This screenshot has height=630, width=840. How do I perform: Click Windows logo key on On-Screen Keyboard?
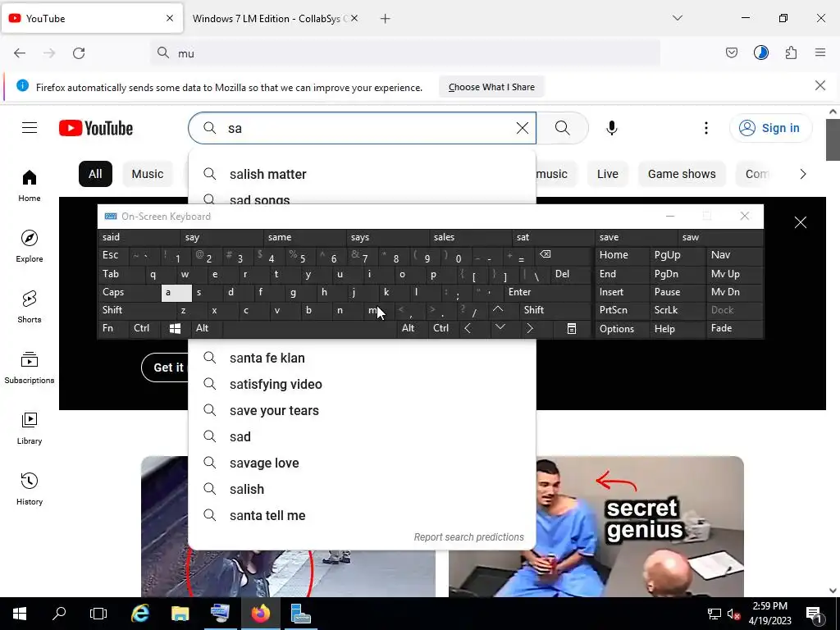coord(176,328)
